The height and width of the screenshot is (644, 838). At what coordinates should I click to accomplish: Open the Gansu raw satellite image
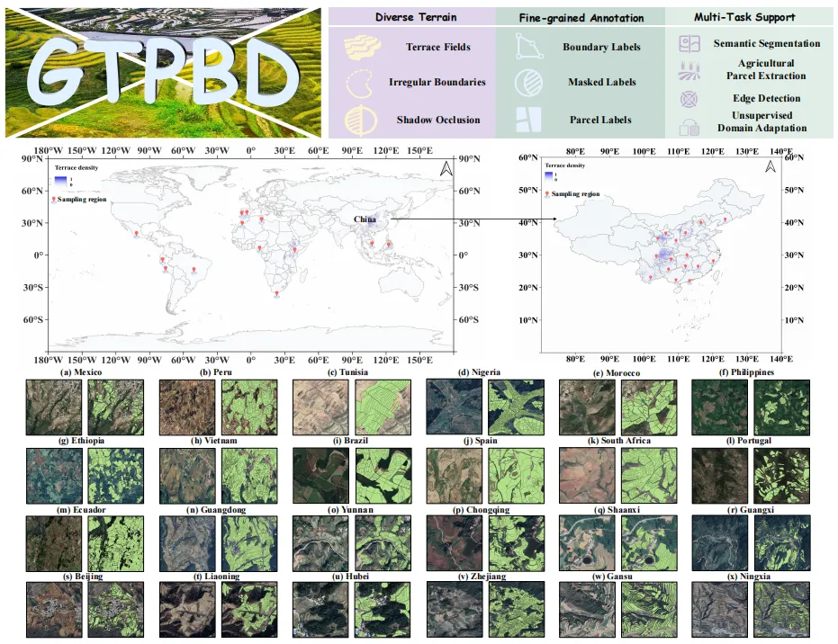587,609
